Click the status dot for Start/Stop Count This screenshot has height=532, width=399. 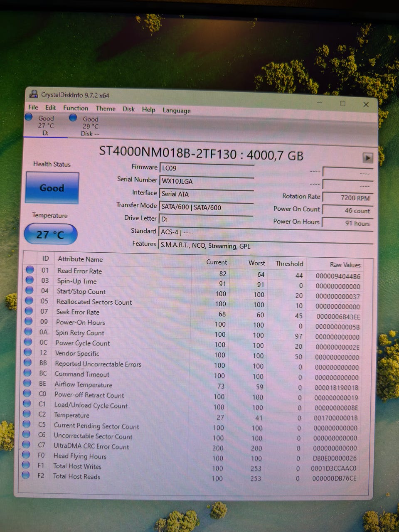29,290
